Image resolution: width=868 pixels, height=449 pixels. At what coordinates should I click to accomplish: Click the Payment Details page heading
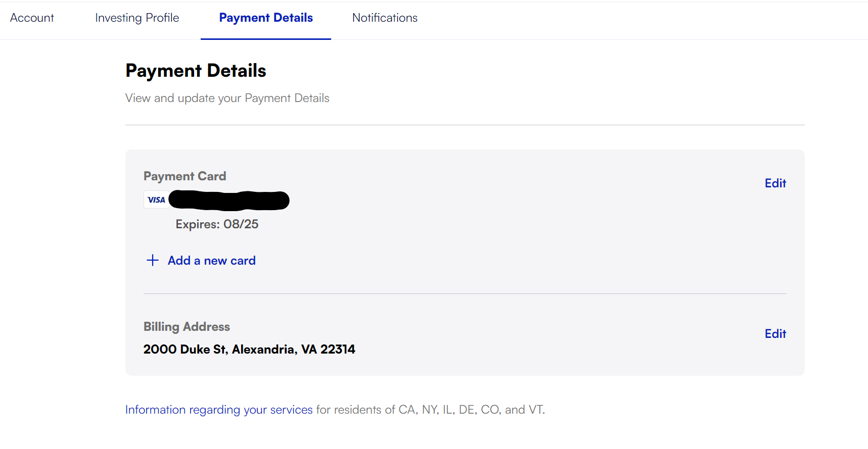196,71
